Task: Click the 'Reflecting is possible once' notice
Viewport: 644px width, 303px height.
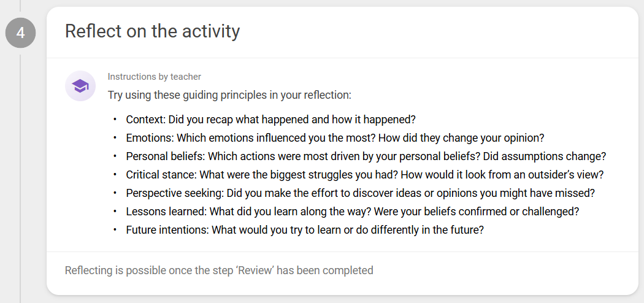Action: tap(219, 270)
